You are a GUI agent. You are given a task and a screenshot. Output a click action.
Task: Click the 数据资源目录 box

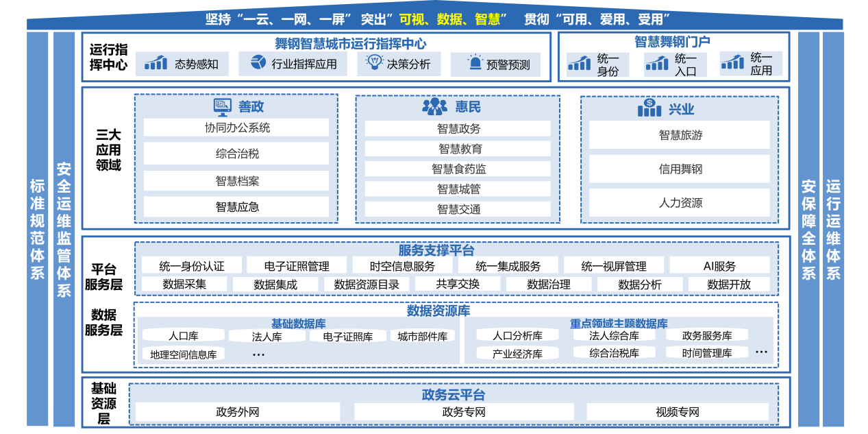(x=366, y=285)
